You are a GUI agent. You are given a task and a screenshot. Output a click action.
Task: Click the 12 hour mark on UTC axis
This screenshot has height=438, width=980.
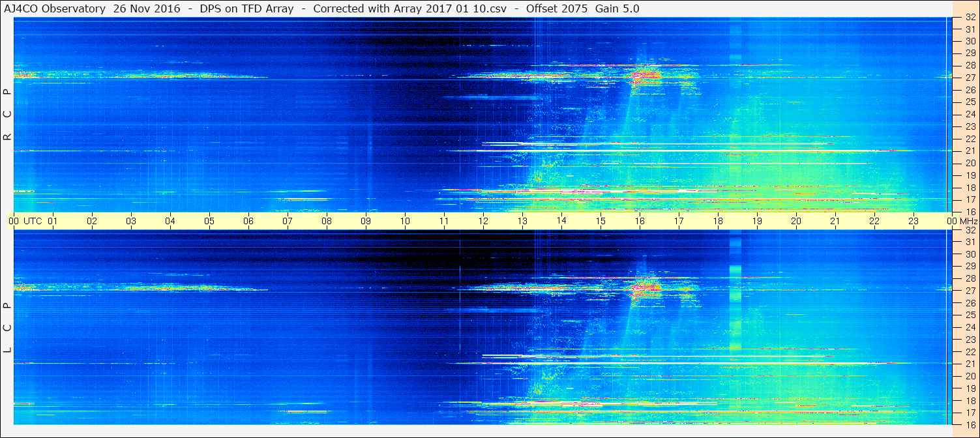[x=483, y=221]
